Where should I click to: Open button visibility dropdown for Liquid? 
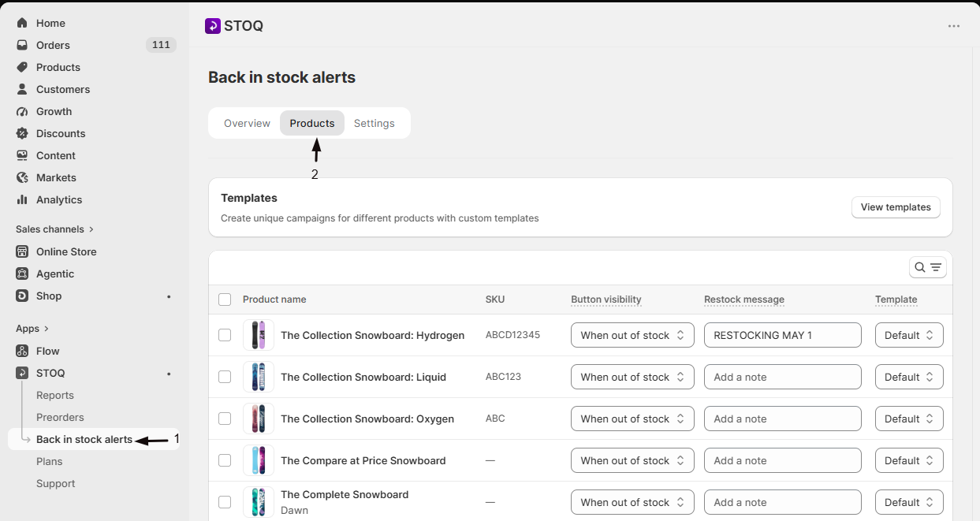coord(632,377)
